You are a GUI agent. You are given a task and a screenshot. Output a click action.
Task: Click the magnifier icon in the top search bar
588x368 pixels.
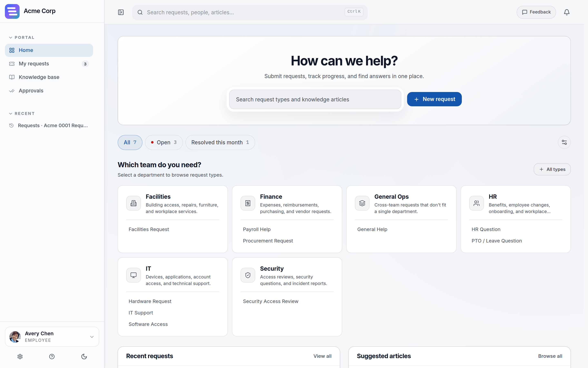tap(140, 12)
